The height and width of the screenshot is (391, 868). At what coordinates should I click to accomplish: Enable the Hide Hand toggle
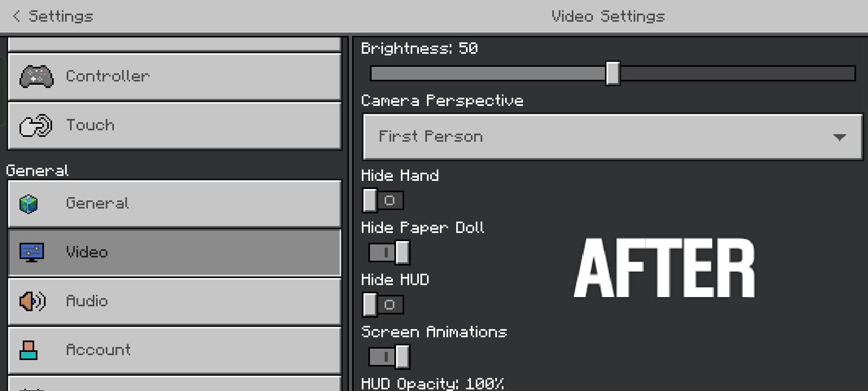pyautogui.click(x=383, y=200)
